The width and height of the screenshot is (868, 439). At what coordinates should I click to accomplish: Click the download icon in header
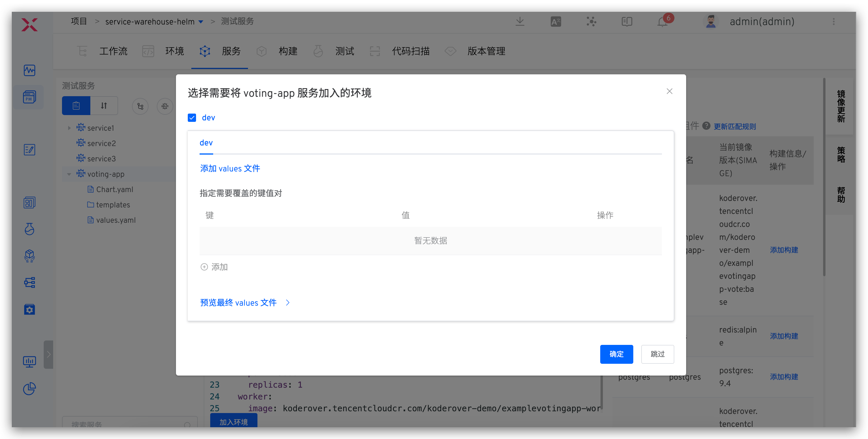[x=520, y=22]
